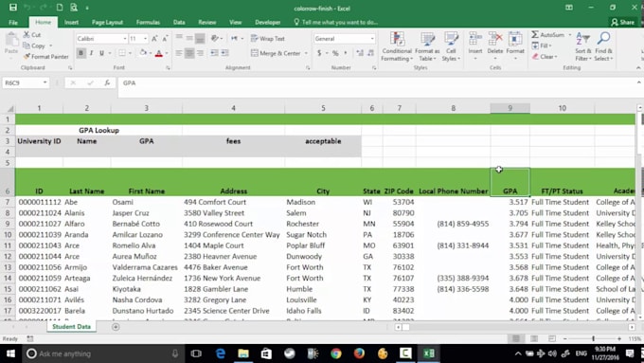The width and height of the screenshot is (644, 363).
Task: Open Chrome from the taskbar
Action: tap(336, 354)
